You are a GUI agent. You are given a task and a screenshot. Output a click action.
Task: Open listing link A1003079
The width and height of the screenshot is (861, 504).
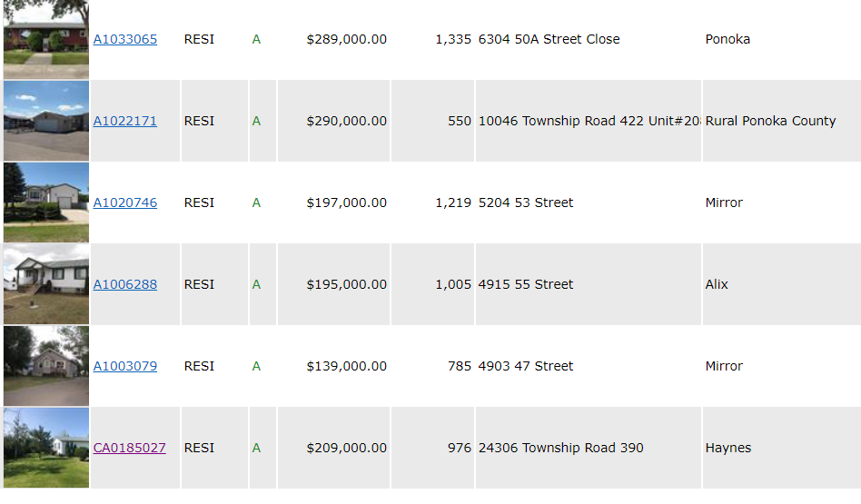[124, 366]
